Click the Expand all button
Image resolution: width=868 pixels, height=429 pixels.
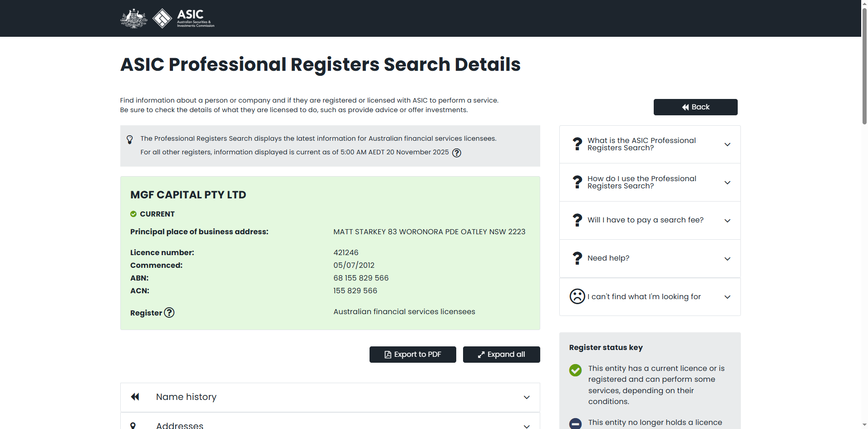coord(502,355)
